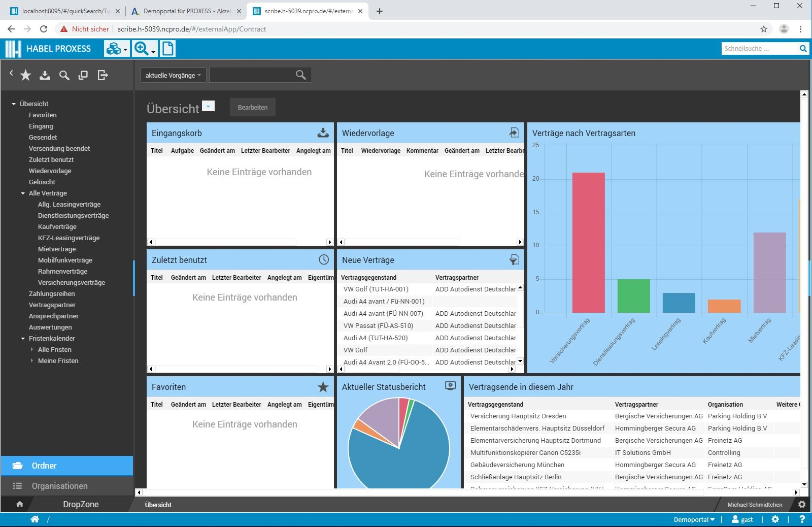Open the browser profile avatar
Image resolution: width=812 pixels, height=527 pixels.
tap(784, 29)
